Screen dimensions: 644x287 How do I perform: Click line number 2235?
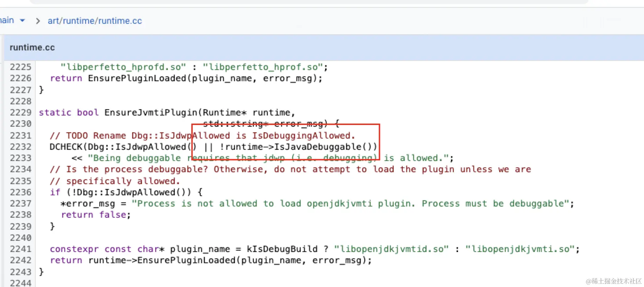pyautogui.click(x=21, y=181)
